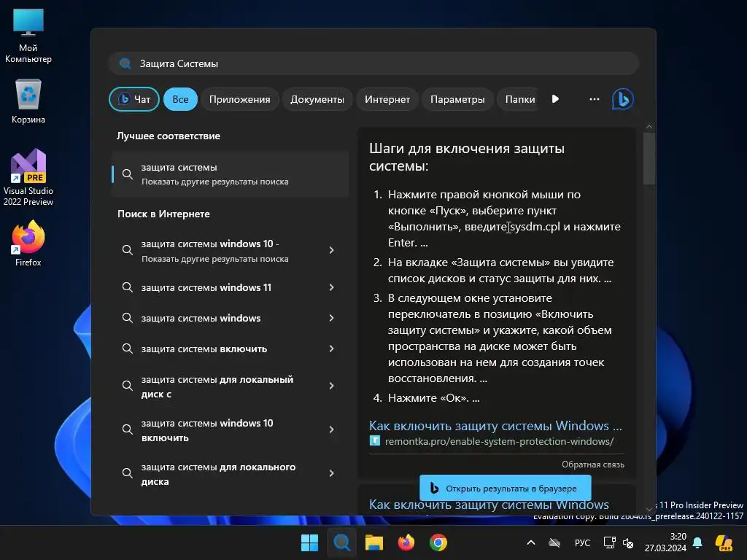The width and height of the screenshot is (747, 560).
Task: Click taskbar Search icon
Action: [341, 542]
